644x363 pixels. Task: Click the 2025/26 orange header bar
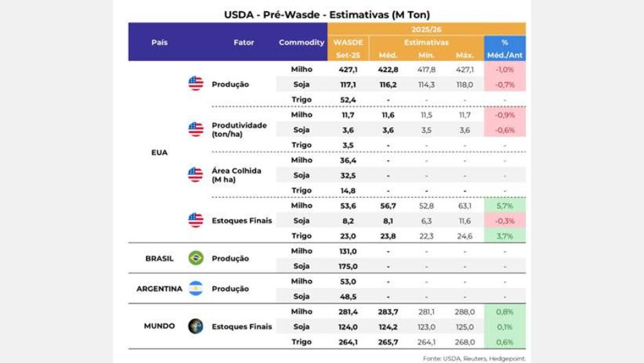tap(426, 29)
